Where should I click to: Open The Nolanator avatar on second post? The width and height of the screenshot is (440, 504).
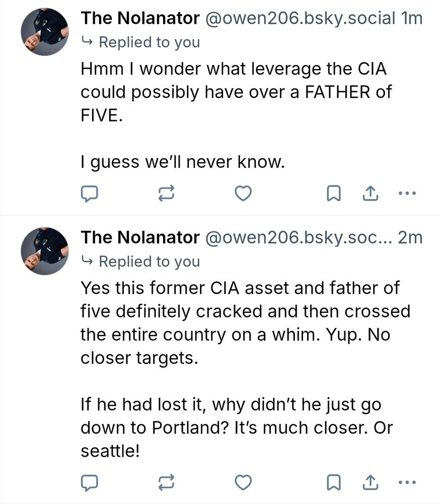click(45, 250)
